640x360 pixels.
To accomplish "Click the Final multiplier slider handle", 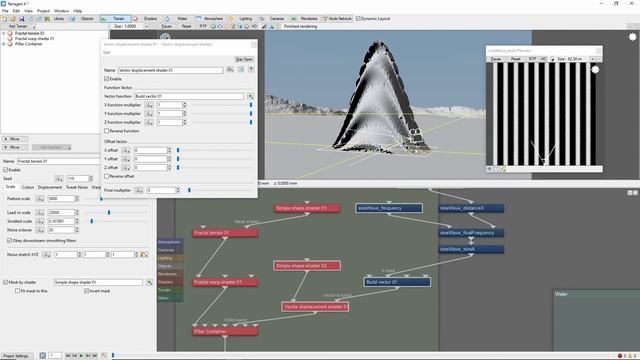I will (x=189, y=190).
